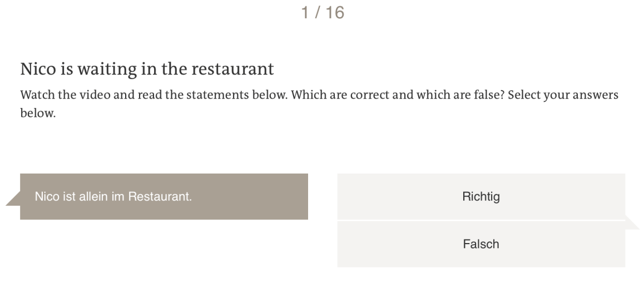Click the gray statement box
Viewport: 644px width, 287px height.
point(164,197)
